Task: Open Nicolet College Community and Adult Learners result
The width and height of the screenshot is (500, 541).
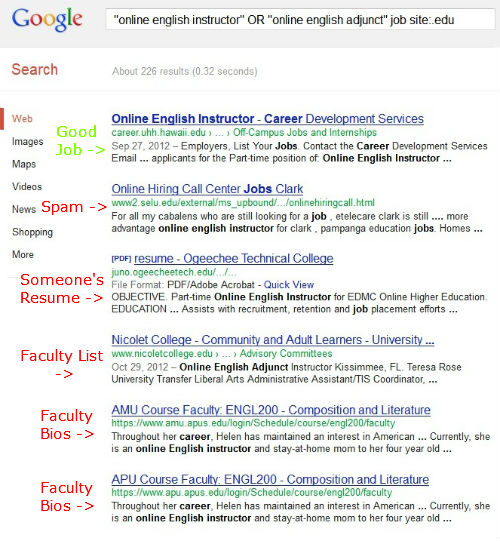Action: click(273, 340)
